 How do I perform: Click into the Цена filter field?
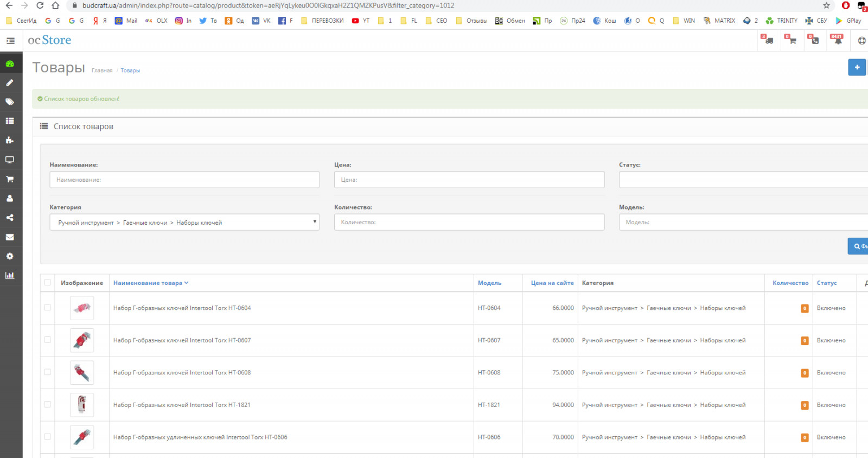pyautogui.click(x=469, y=180)
